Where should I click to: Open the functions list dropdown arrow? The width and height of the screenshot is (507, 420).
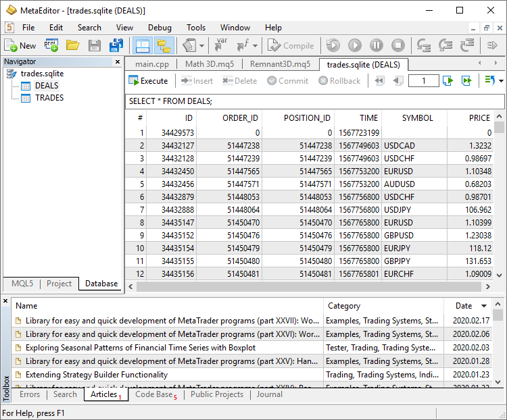(255, 45)
